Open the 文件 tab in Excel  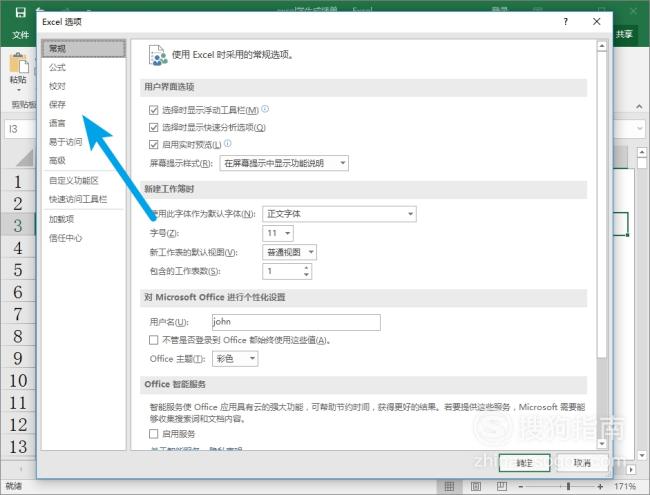coord(20,35)
